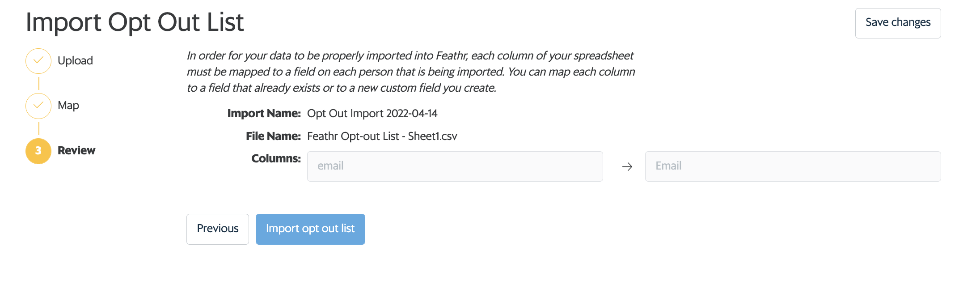The image size is (980, 289).
Task: Click the Import Name value text
Action: 372,114
